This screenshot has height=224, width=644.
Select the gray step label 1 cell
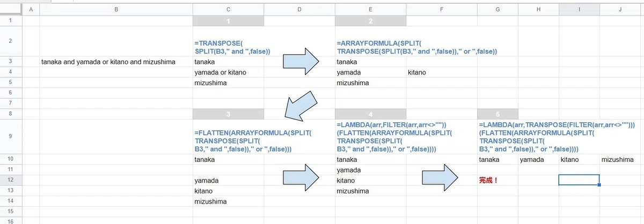(x=228, y=21)
